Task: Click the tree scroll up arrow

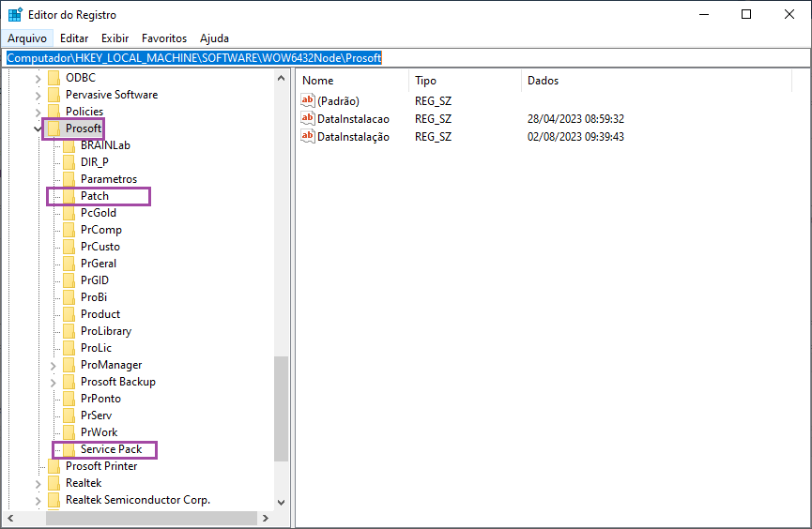Action: click(282, 78)
